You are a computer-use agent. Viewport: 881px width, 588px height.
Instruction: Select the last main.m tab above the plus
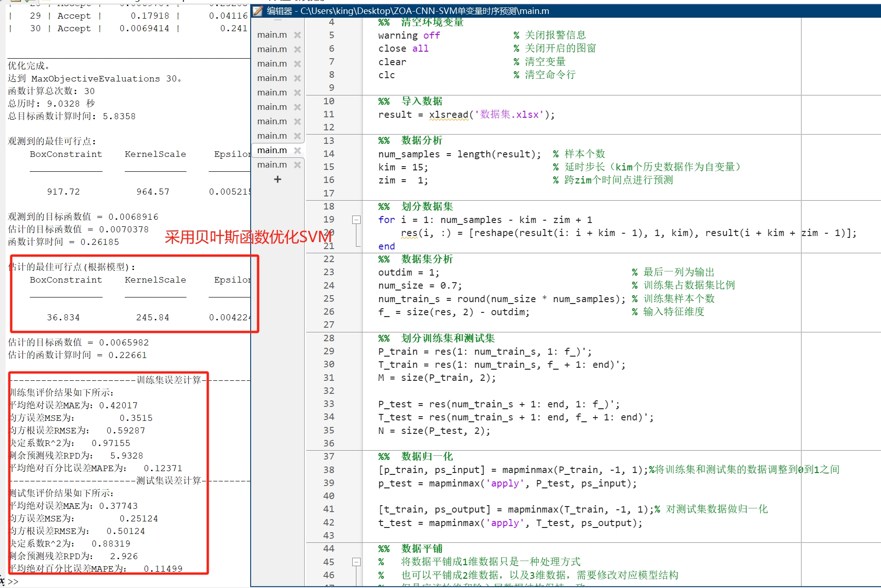[272, 164]
